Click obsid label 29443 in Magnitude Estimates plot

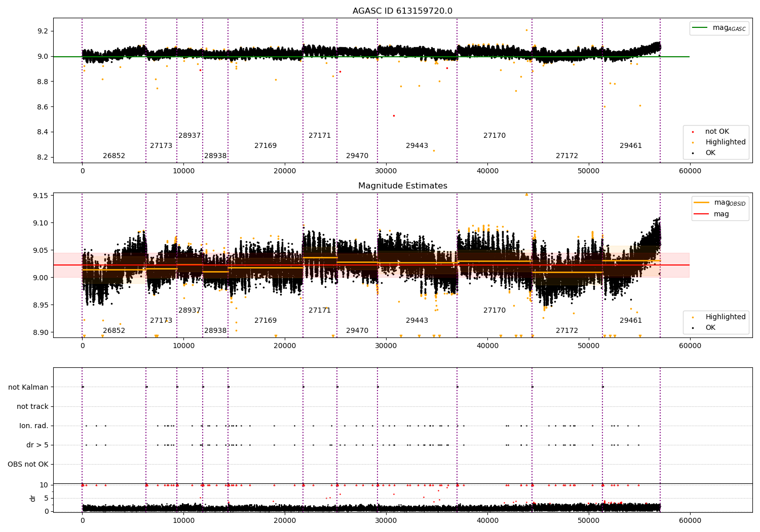(x=417, y=321)
